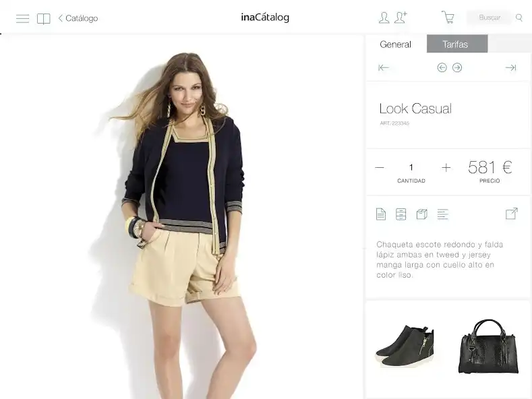Jump to the last article arrow
532x399 pixels.
point(510,68)
